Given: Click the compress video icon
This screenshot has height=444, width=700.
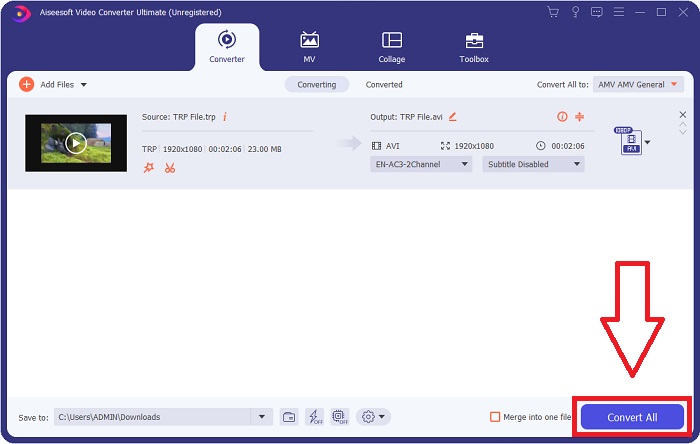Looking at the screenshot, I should pos(579,117).
